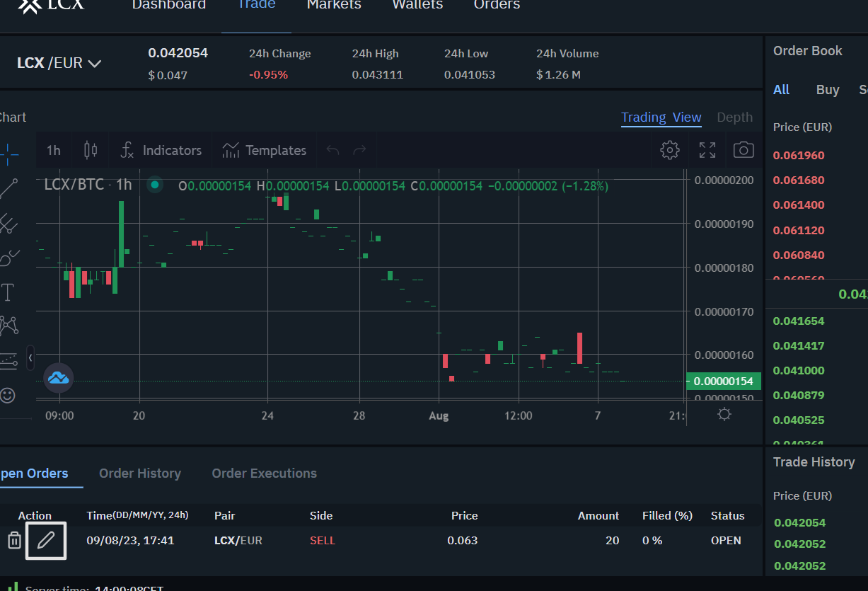The width and height of the screenshot is (868, 591).
Task: Delete the LCX/EUR sell order with trash icon
Action: pyautogui.click(x=14, y=541)
